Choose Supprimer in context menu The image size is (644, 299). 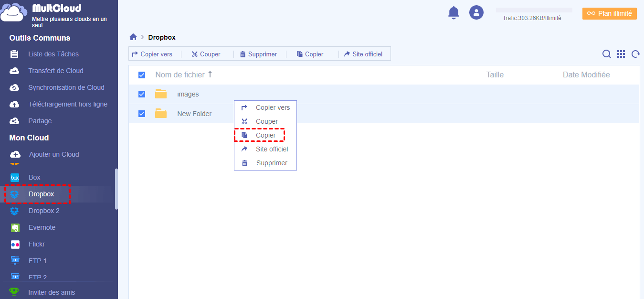tap(265, 163)
